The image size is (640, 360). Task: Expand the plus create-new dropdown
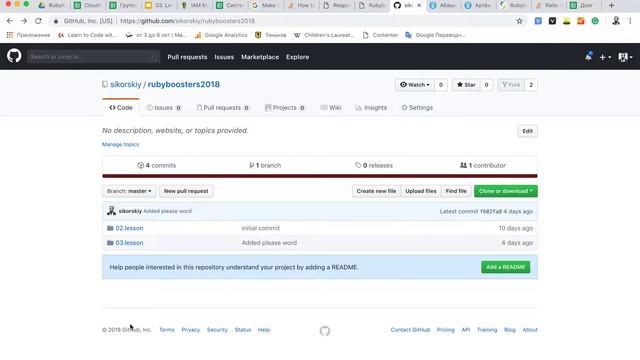pyautogui.click(x=605, y=57)
